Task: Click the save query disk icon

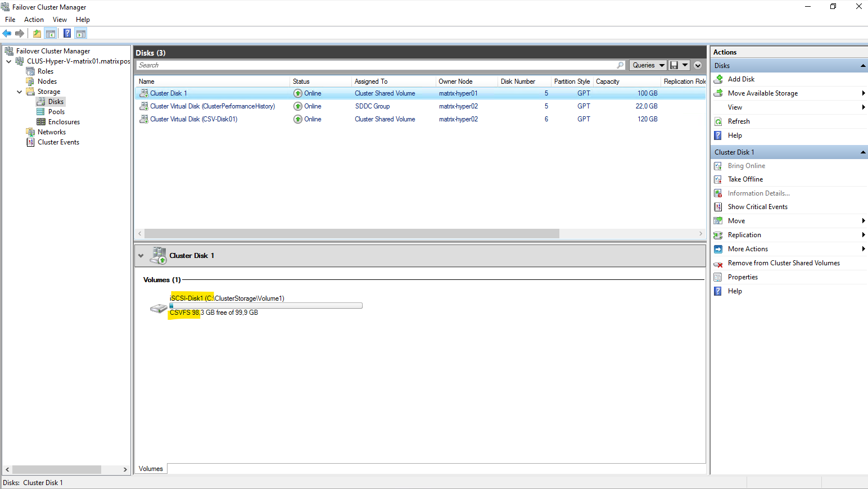Action: click(674, 65)
